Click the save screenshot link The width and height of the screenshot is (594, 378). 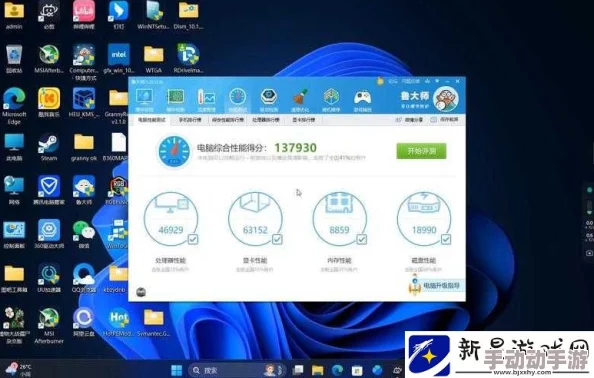click(x=445, y=120)
